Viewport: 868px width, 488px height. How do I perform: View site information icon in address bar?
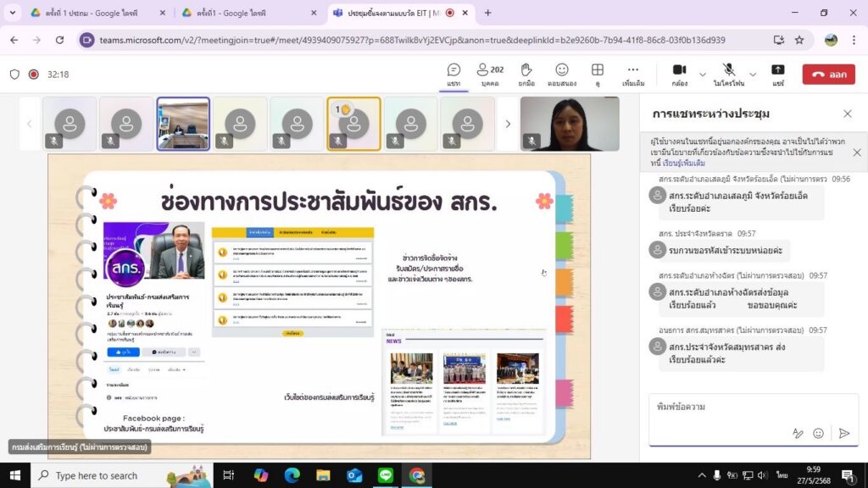pyautogui.click(x=87, y=40)
